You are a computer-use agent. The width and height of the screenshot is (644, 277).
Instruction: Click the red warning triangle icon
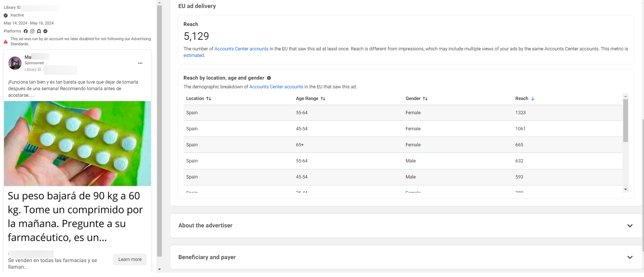(6, 42)
